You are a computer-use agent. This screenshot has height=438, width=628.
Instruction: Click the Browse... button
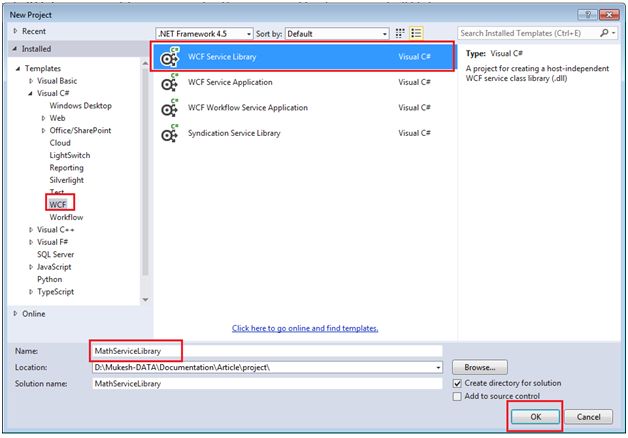click(x=480, y=367)
